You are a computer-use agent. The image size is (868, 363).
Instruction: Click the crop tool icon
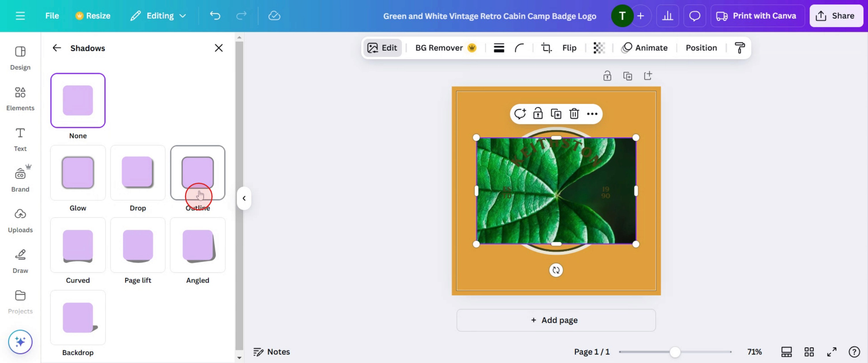click(x=546, y=48)
